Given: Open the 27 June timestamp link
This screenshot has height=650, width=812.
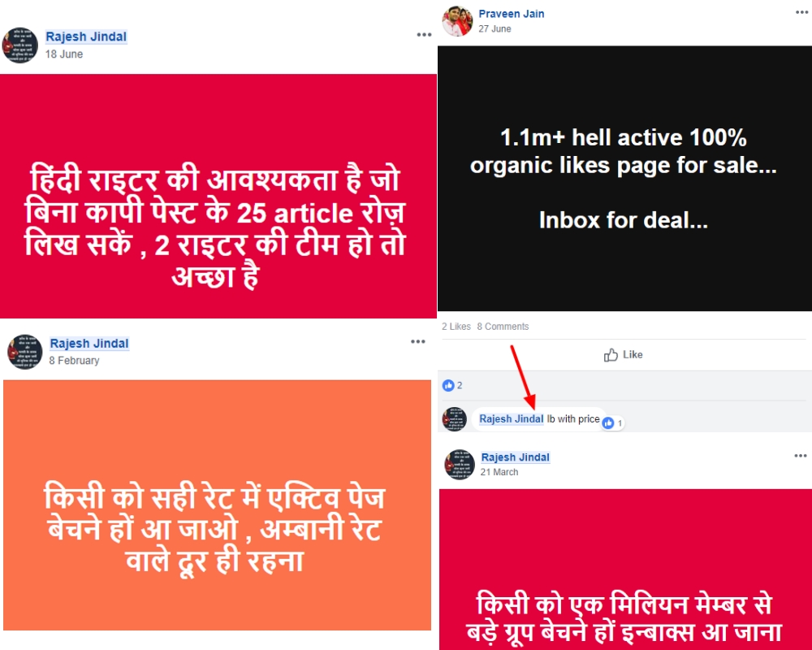Looking at the screenshot, I should tap(495, 29).
